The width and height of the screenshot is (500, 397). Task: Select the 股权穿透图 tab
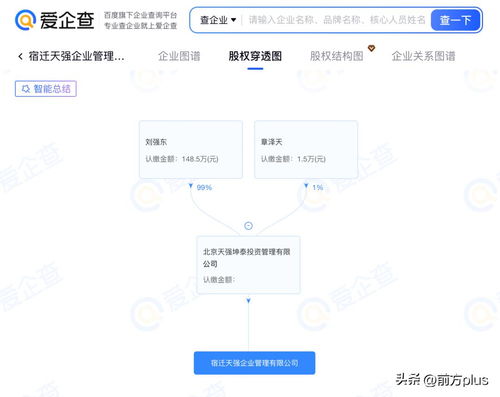pyautogui.click(x=255, y=56)
